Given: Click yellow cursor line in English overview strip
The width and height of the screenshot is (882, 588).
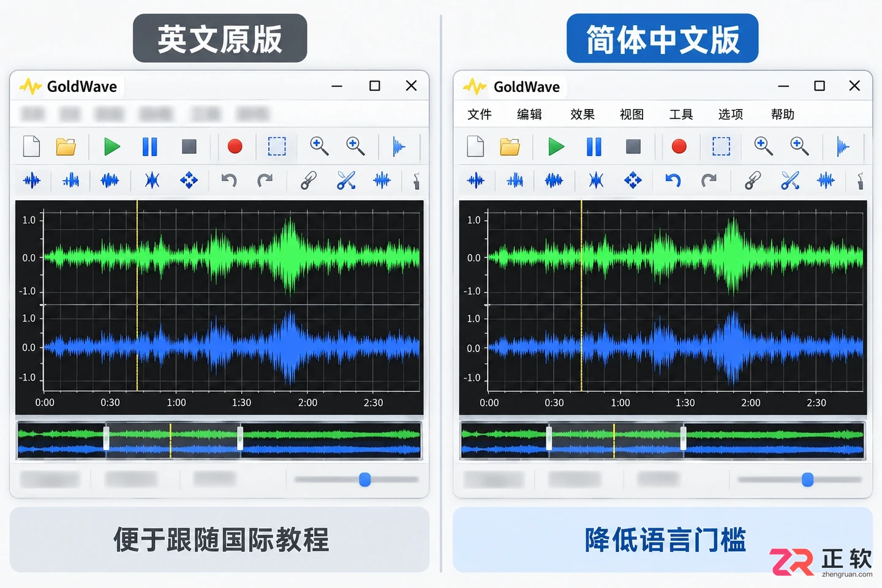Looking at the screenshot, I should pyautogui.click(x=170, y=440).
